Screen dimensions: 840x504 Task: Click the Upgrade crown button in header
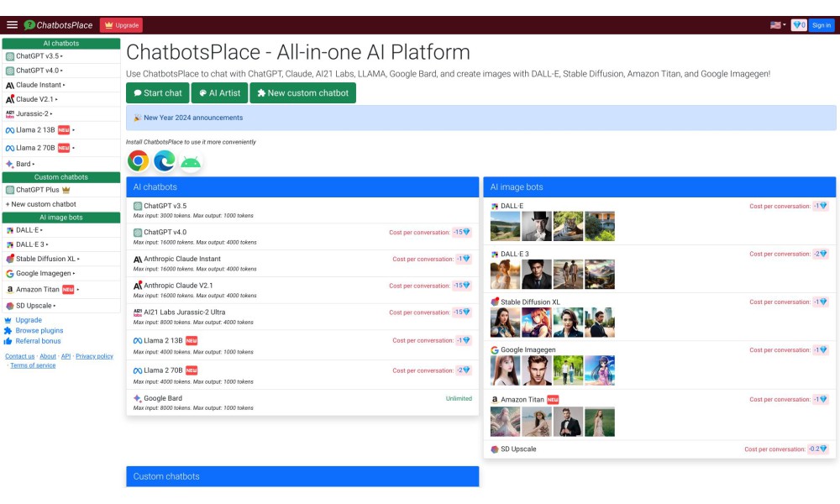[x=121, y=25]
